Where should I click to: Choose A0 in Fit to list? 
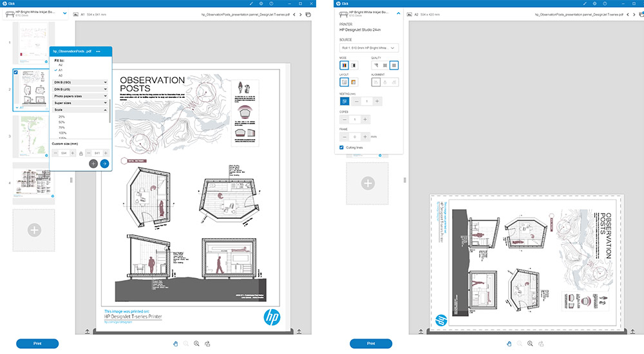click(x=61, y=75)
